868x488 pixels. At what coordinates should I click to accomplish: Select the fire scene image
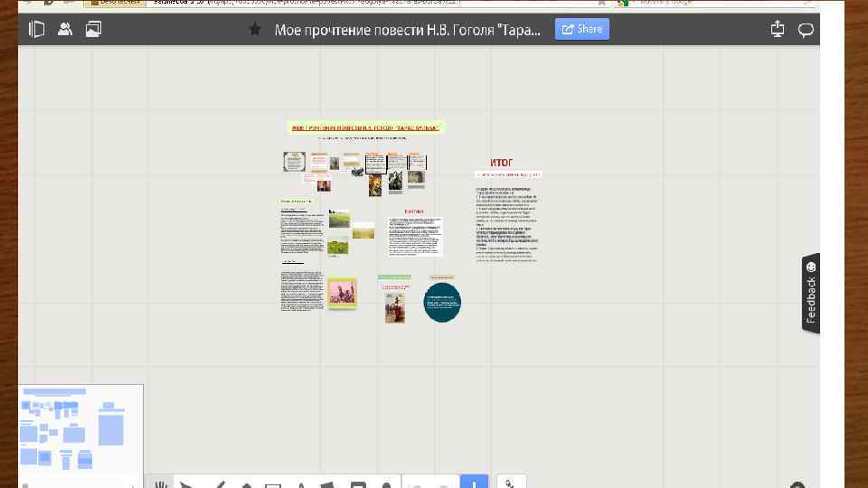click(374, 185)
